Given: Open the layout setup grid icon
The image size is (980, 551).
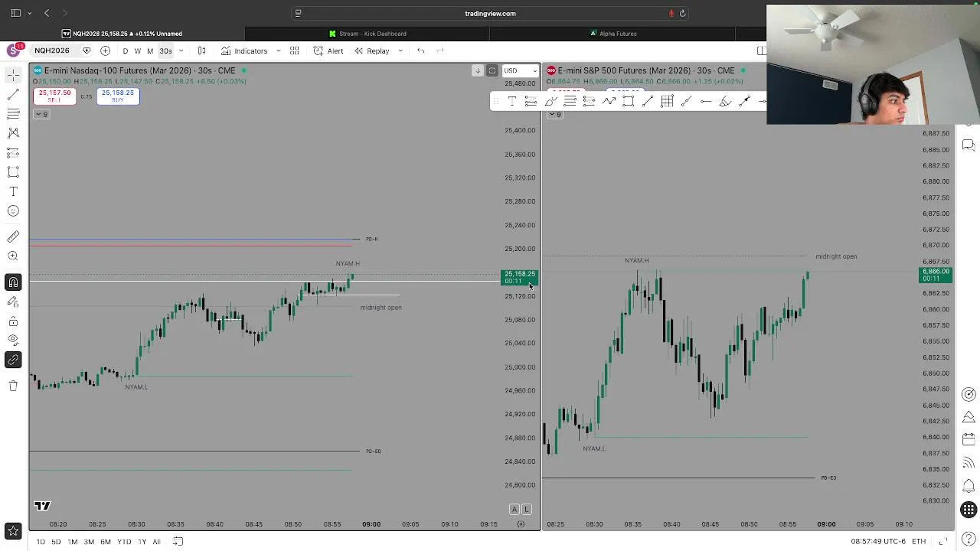Looking at the screenshot, I should (x=294, y=51).
